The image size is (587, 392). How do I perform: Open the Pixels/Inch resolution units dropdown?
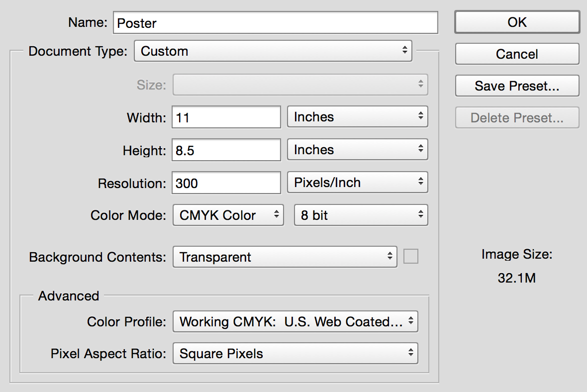point(357,183)
